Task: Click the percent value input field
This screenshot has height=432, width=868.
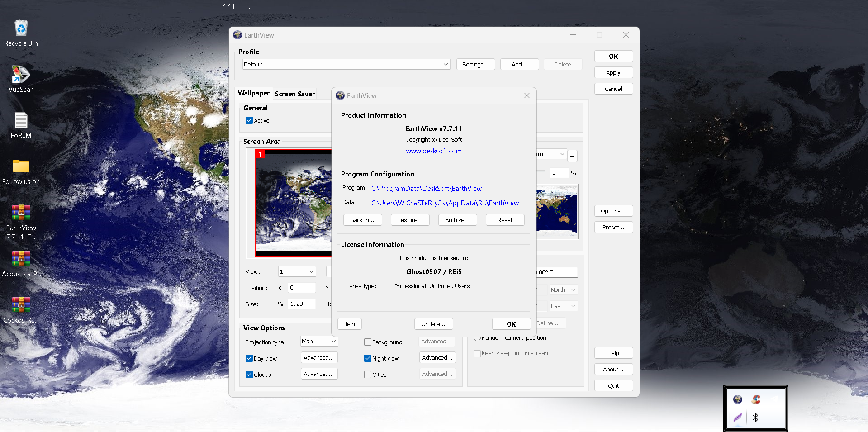Action: 560,173
